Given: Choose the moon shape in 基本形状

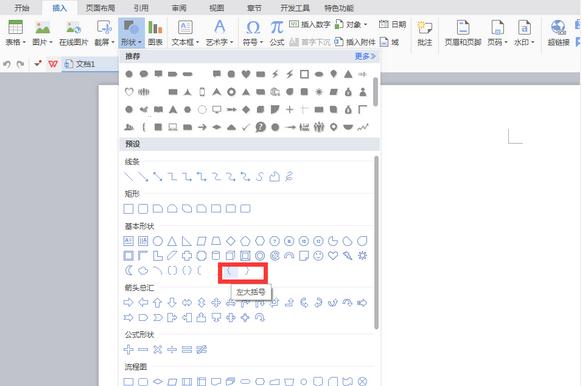Looking at the screenshot, I should click(x=128, y=271).
